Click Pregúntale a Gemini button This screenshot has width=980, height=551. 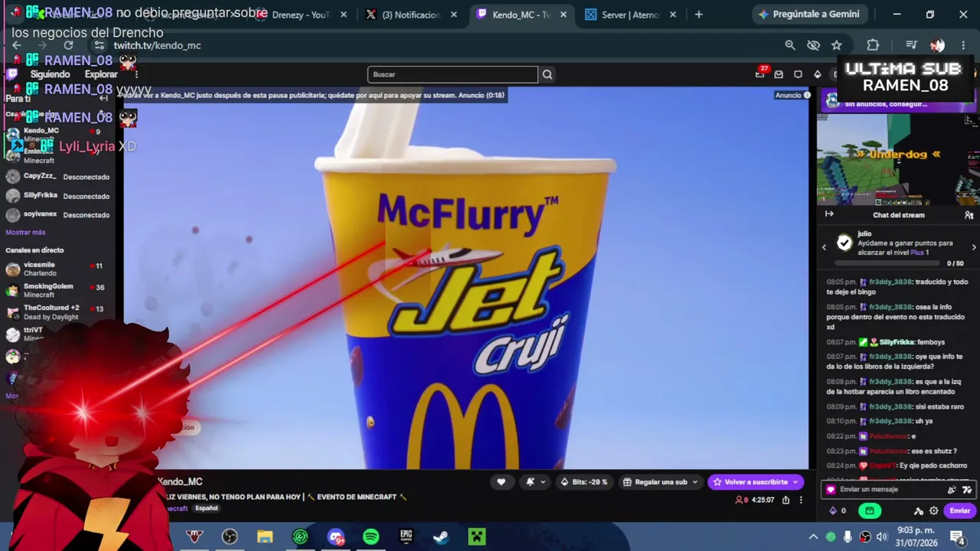(x=810, y=15)
